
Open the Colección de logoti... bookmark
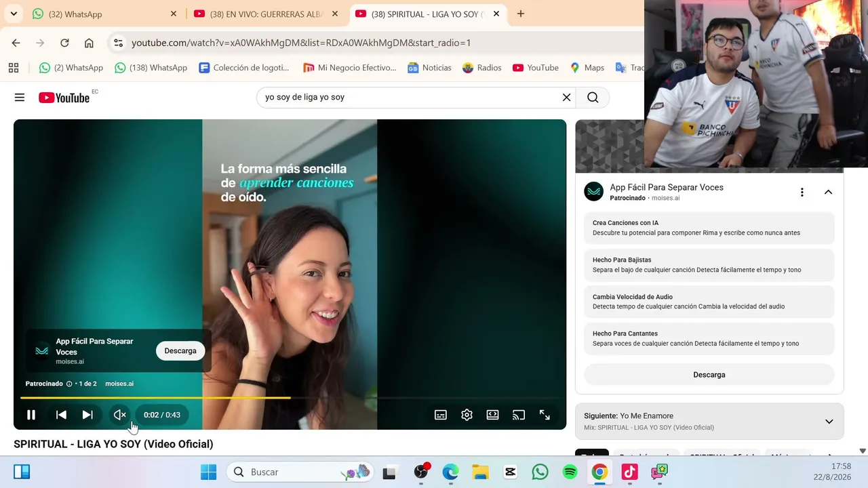coord(244,68)
